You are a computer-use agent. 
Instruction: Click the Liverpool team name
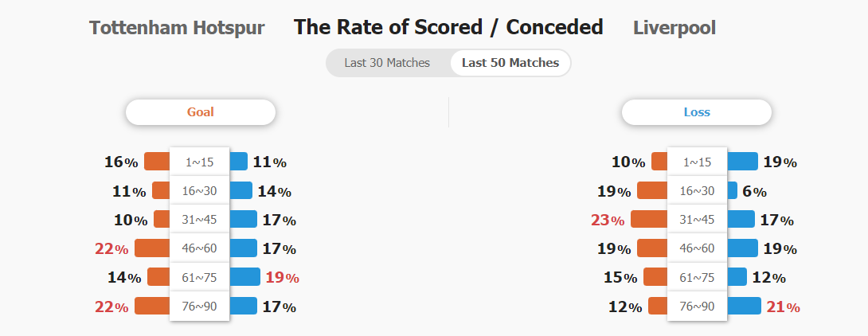[x=674, y=28]
